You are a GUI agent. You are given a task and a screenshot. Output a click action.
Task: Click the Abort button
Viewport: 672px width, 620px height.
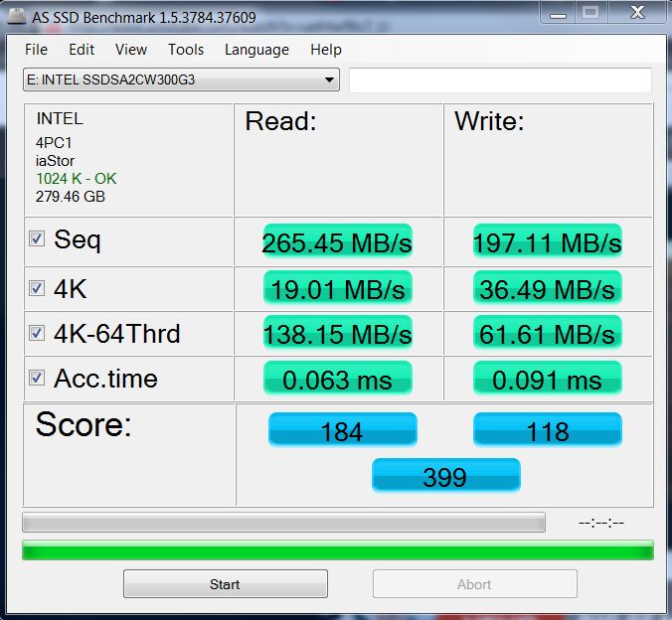(475, 583)
